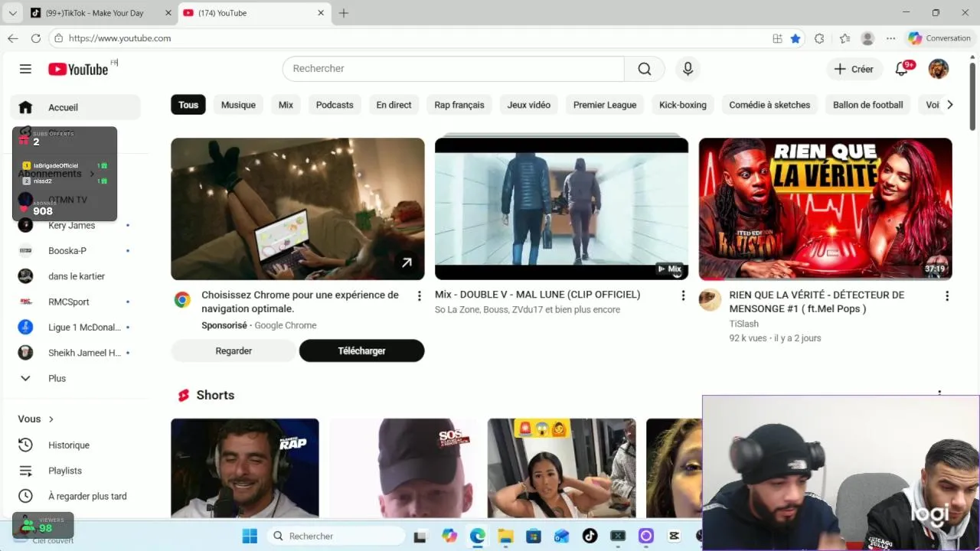Viewport: 980px width, 551px height.
Task: Click the YouTube Rechercher search field
Action: coord(453,69)
